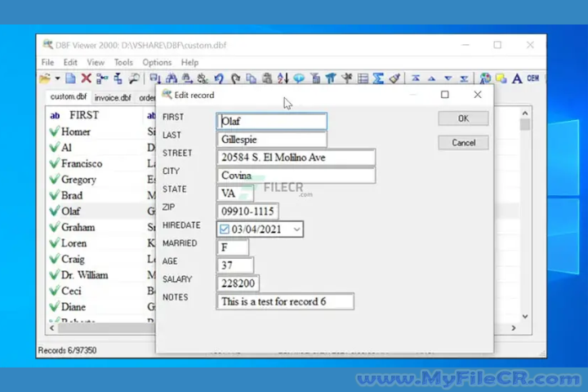
Task: Click the sigma sum icon
Action: pos(378,78)
